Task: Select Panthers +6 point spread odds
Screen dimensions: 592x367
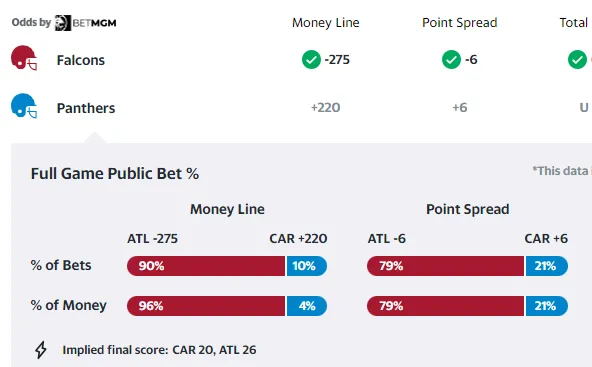Action: click(460, 108)
